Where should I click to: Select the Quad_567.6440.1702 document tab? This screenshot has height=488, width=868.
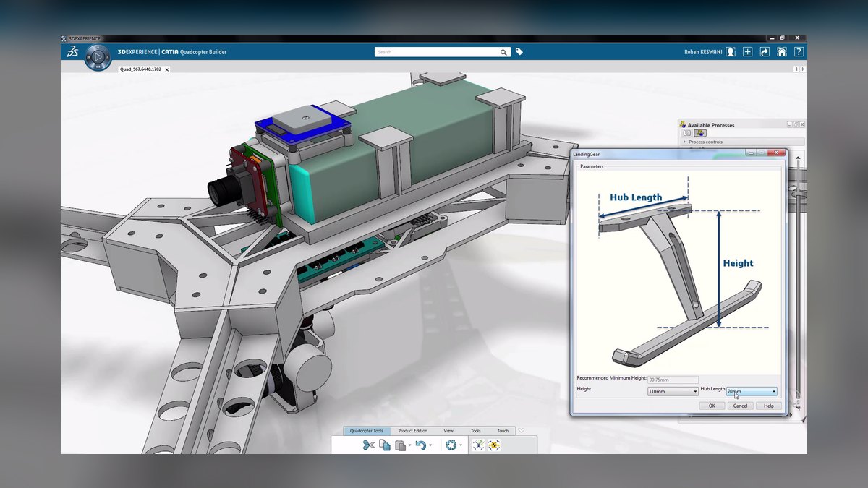click(140, 69)
